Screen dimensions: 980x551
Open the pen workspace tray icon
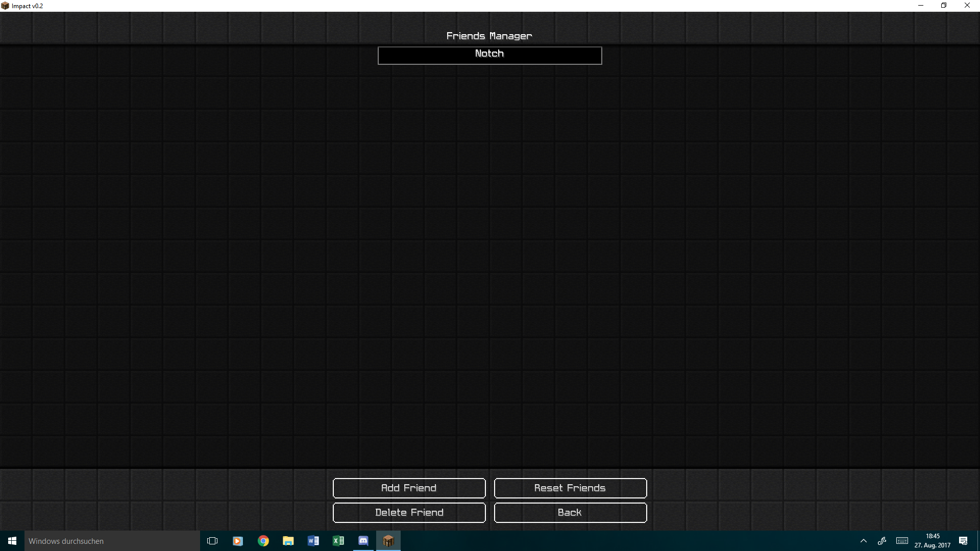(882, 541)
